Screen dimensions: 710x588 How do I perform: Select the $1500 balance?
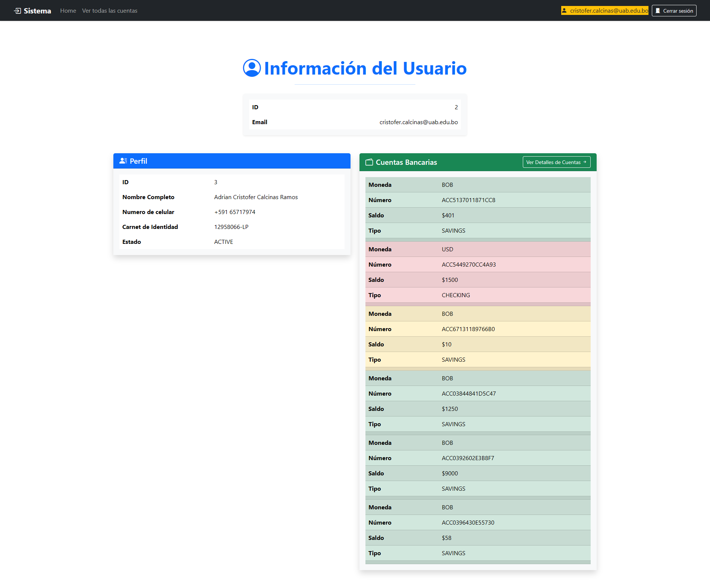[450, 280]
